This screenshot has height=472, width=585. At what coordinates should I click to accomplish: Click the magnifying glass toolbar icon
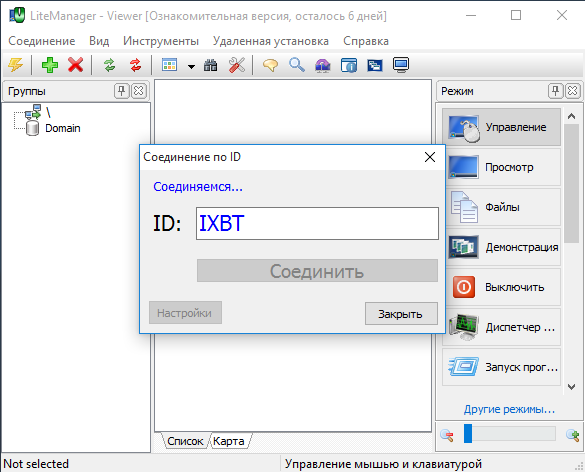297,65
